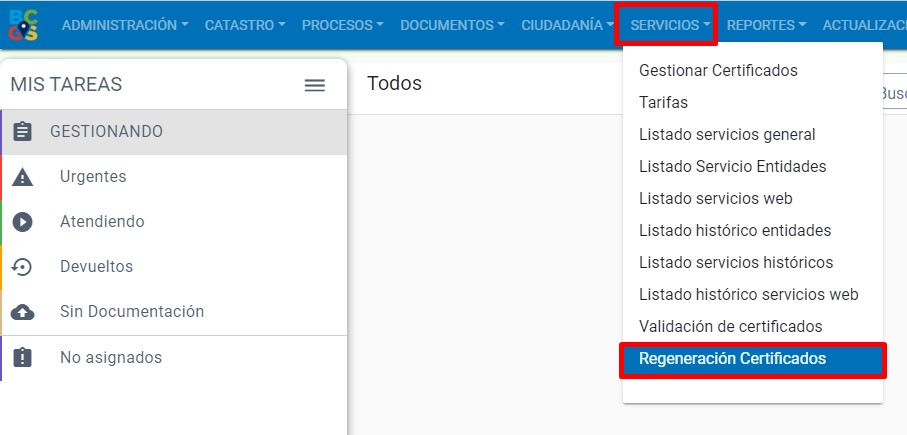907x435 pixels.
Task: Expand the Procesos dropdown menu
Action: click(x=342, y=25)
